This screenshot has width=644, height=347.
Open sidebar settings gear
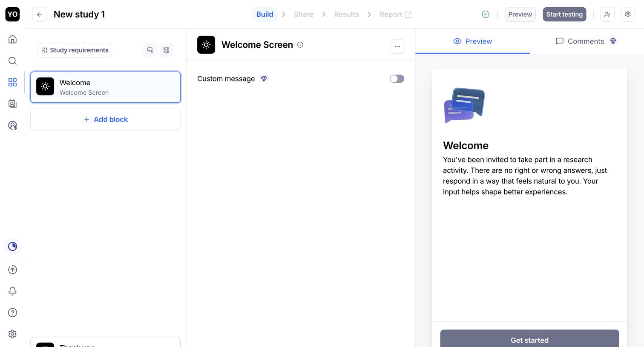pyautogui.click(x=12, y=334)
